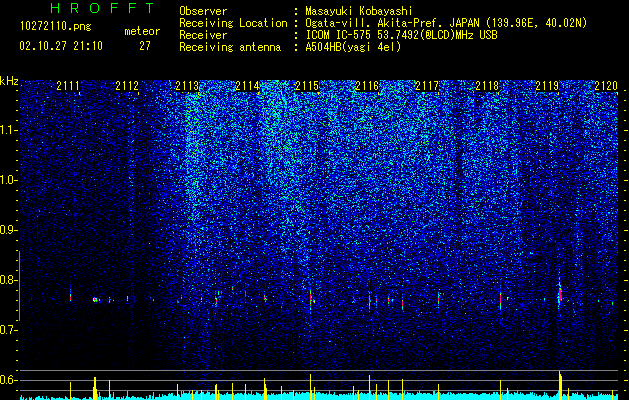The image size is (629, 400).
Task: Click the date stamp 02.10.27 21:10
Action: point(61,46)
